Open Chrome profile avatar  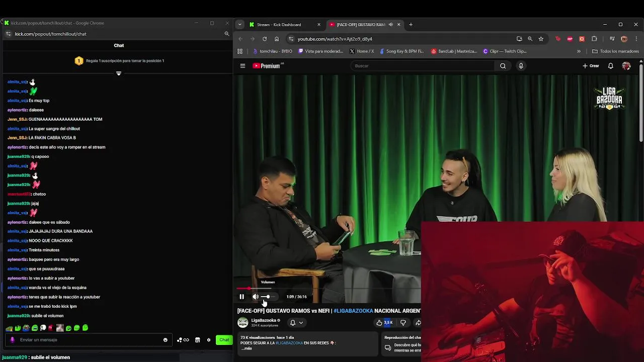tap(624, 39)
